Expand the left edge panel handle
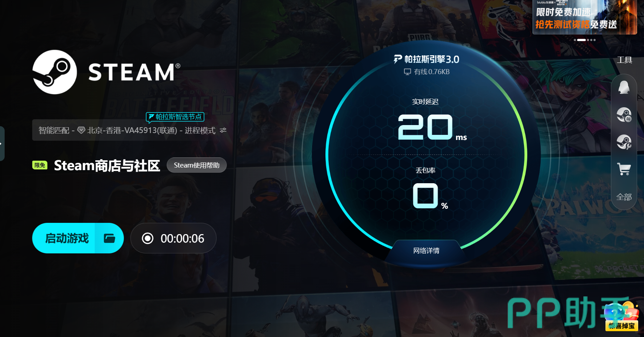 (2, 144)
